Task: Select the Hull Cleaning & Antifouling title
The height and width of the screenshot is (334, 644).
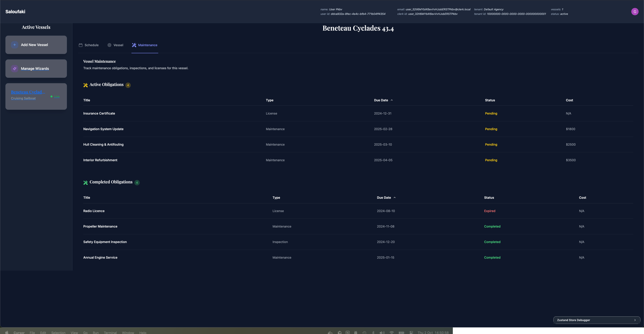Action: click(103, 144)
